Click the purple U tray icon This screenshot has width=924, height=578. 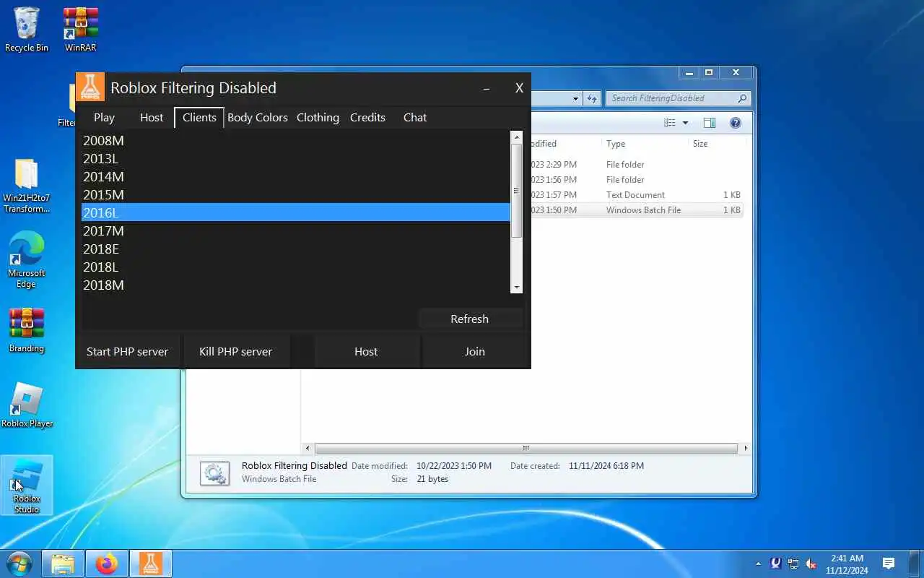click(x=776, y=564)
